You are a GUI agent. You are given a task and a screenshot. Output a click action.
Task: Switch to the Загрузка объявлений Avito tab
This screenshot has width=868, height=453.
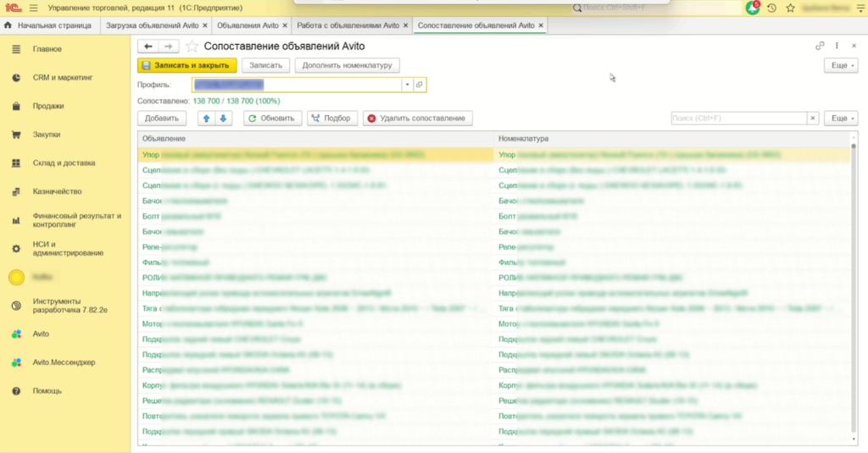pyautogui.click(x=152, y=25)
